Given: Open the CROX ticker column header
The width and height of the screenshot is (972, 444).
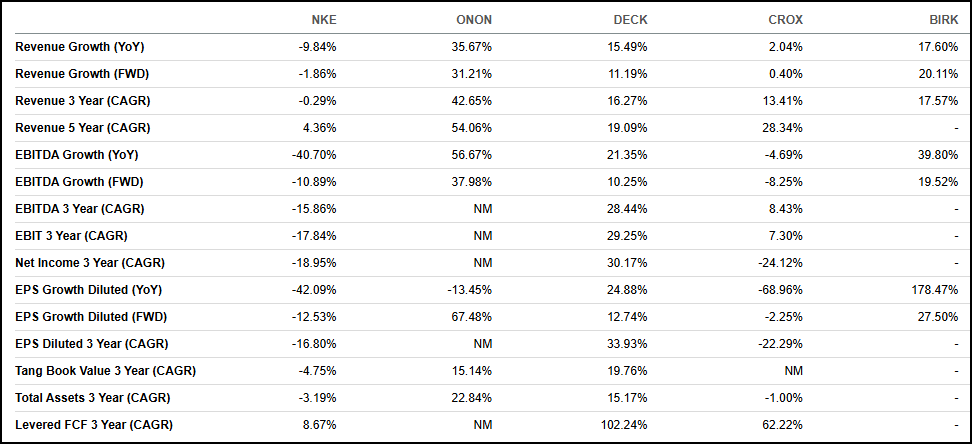Looking at the screenshot, I should coord(784,20).
